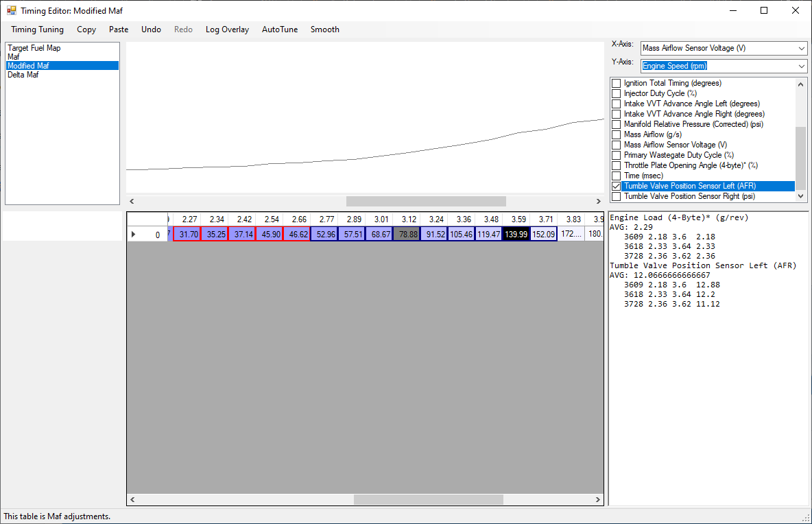
Task: Click the app icon in title bar
Action: coord(11,11)
